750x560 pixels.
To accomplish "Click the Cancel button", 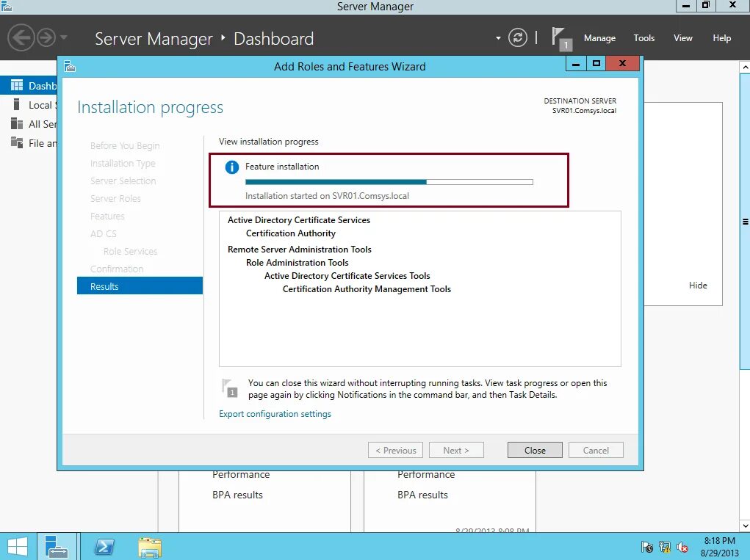I will click(596, 450).
